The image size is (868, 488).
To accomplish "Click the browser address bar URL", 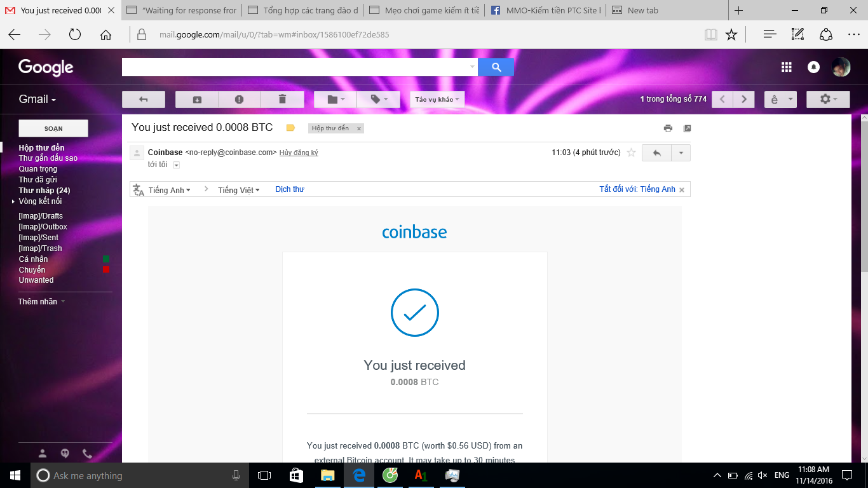I will click(274, 35).
